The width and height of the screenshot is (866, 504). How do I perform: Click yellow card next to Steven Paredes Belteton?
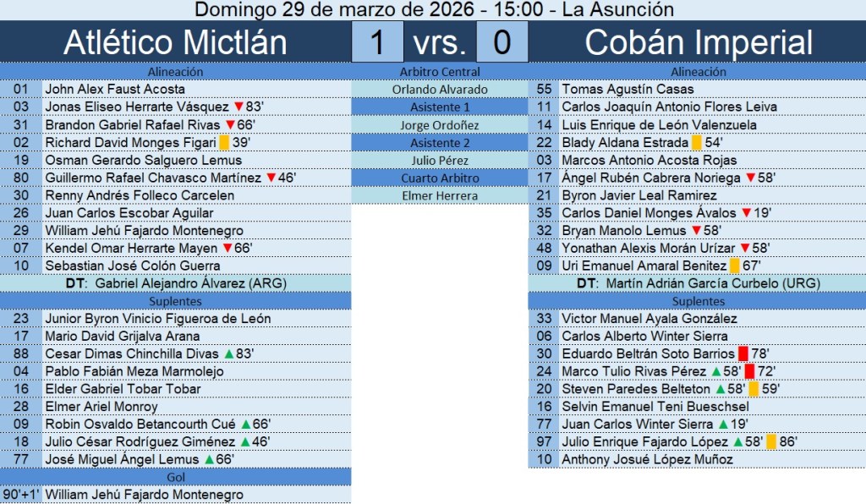click(x=754, y=389)
